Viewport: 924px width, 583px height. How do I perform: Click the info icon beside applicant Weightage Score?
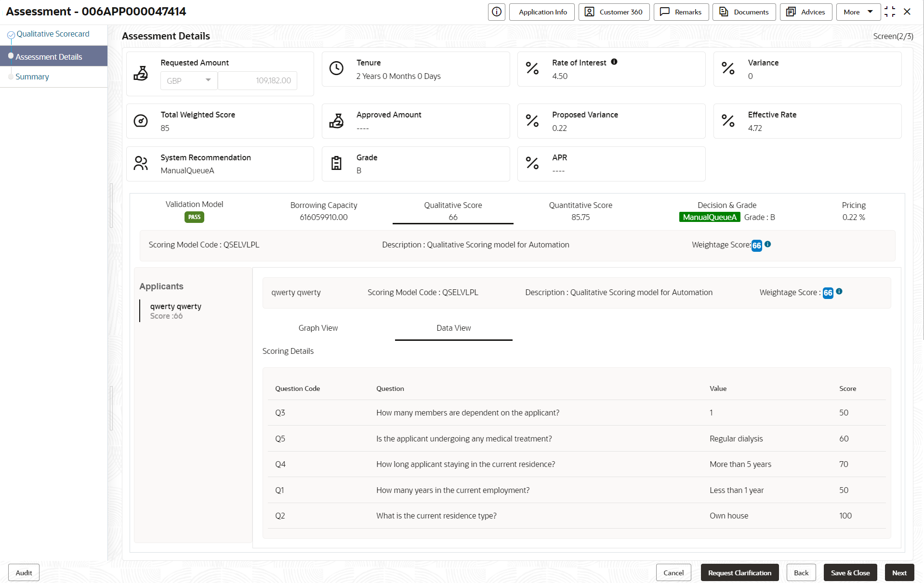(x=839, y=291)
